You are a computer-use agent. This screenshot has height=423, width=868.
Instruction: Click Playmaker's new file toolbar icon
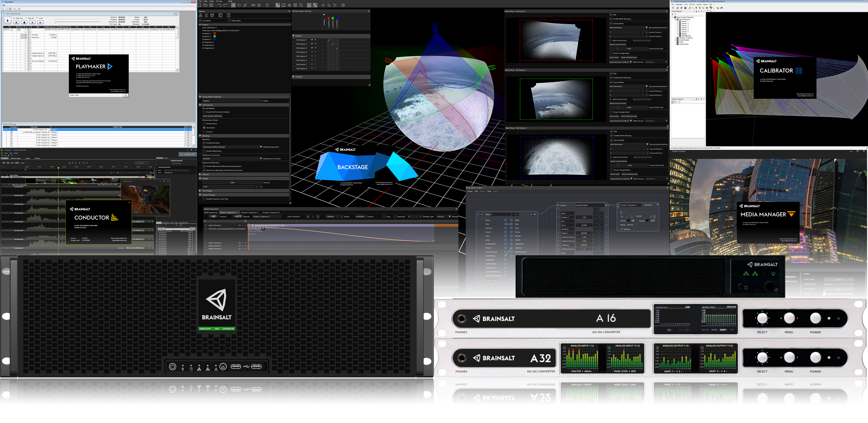pyautogui.click(x=3, y=9)
